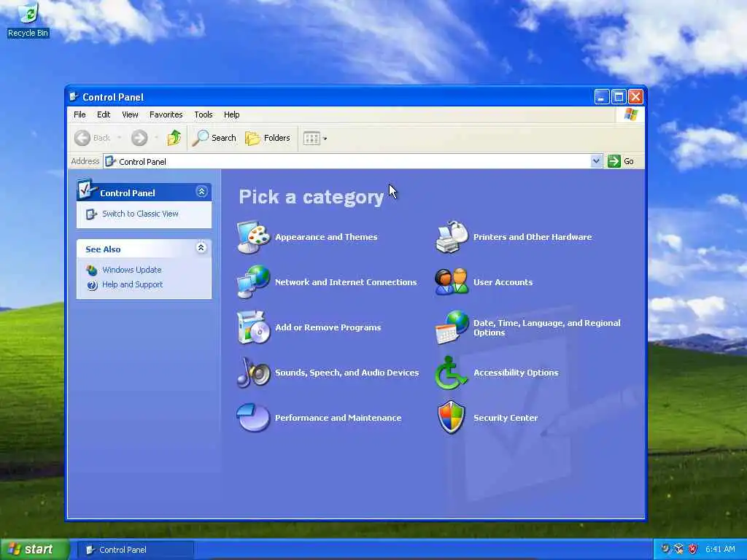Open the Accessibility Options wheelchair icon
This screenshot has width=747, height=560.
pyautogui.click(x=451, y=373)
